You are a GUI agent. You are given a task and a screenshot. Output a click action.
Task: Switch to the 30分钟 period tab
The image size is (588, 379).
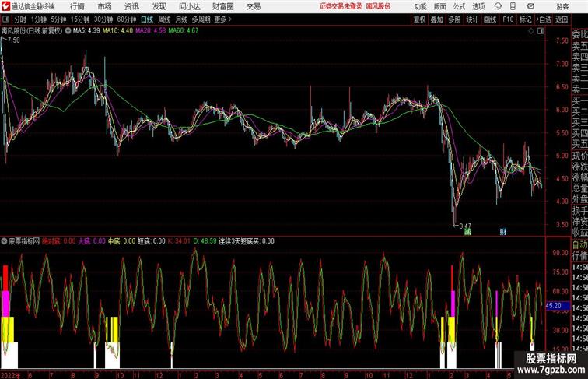pyautogui.click(x=103, y=19)
